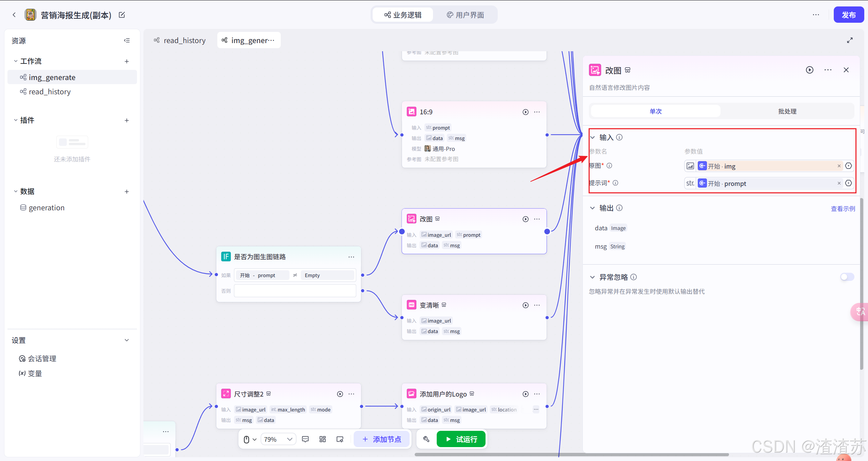This screenshot has height=461, width=868.
Task: Open the wrench debug tool icon
Action: (x=426, y=439)
